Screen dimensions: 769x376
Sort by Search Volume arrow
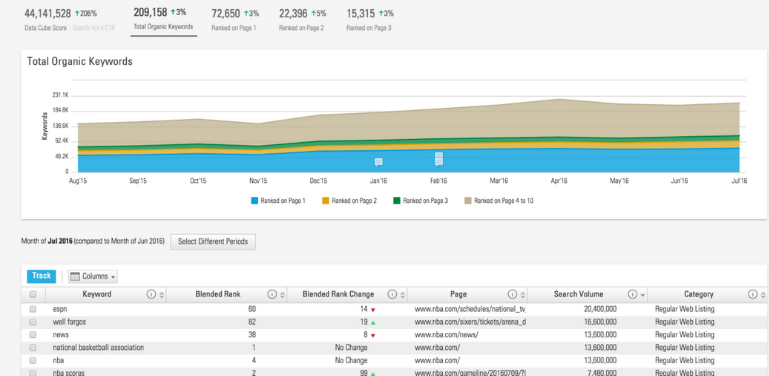coord(642,295)
